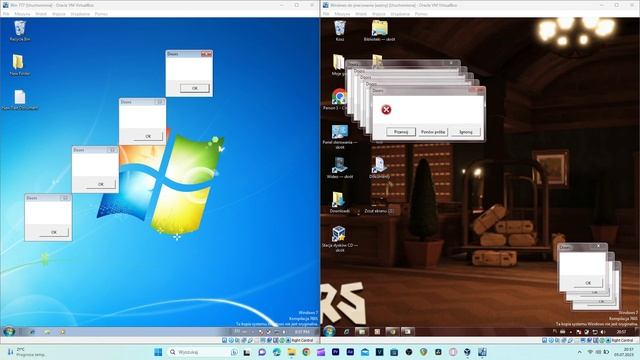Select the New Text Document desktop icon
This screenshot has height=360, width=640.
pyautogui.click(x=20, y=100)
